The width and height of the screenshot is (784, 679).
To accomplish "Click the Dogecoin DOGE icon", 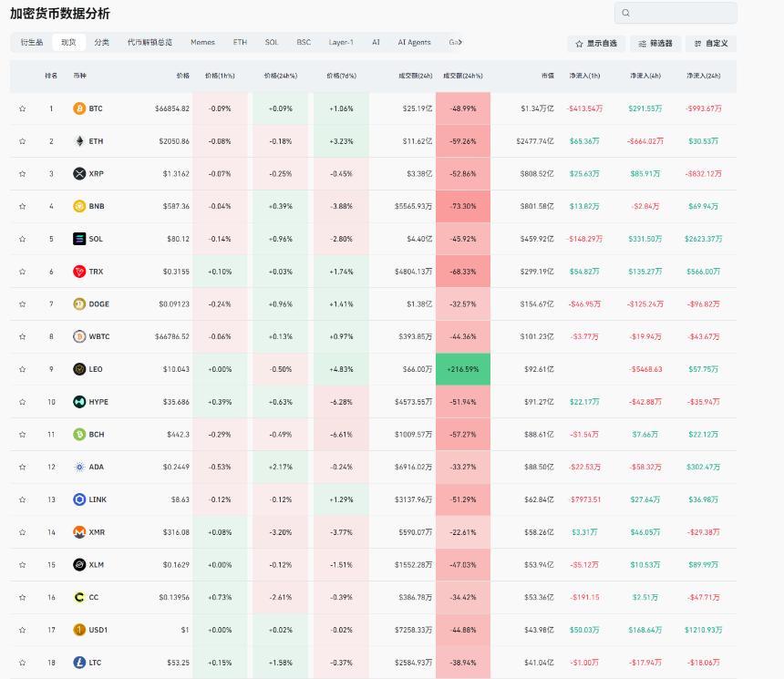I will click(x=77, y=303).
